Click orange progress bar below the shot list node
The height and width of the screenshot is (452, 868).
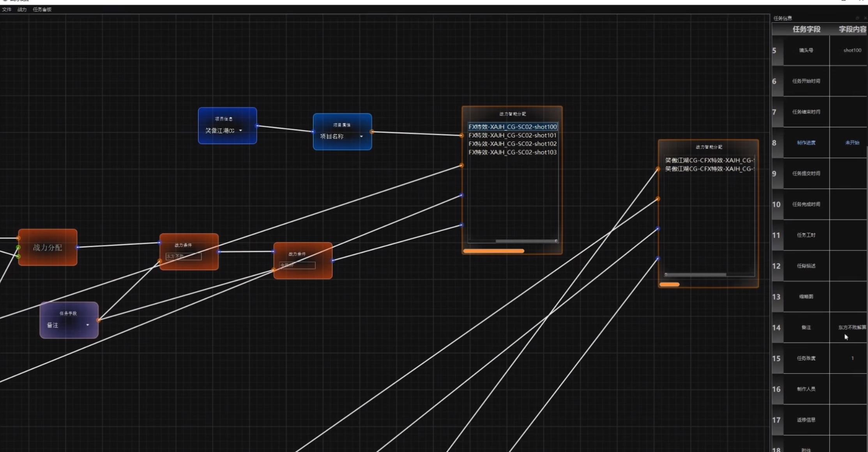click(x=494, y=251)
